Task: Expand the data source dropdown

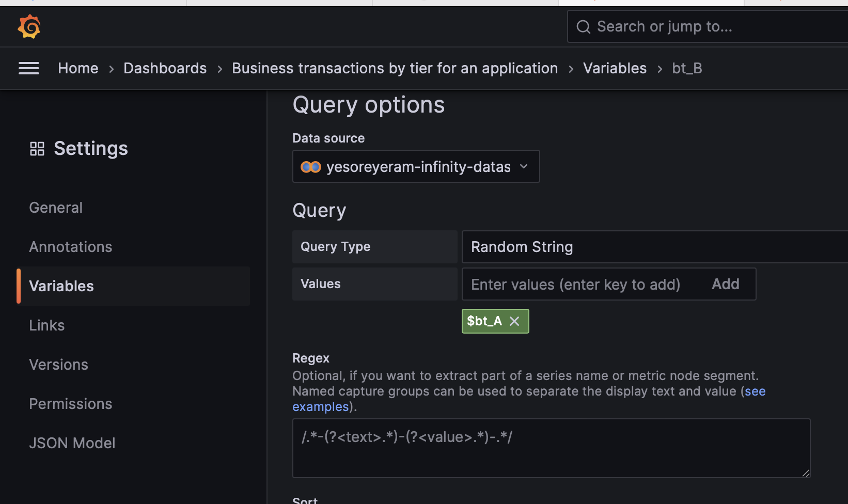Action: 524,166
